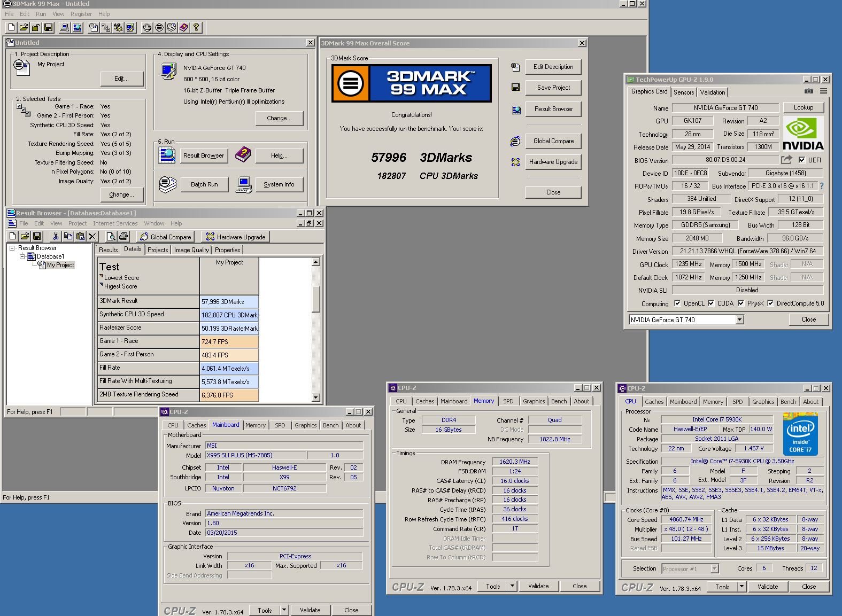Click the floppy Save icon in 3DMark main toolbar
Viewport: 842px width, 616px height.
point(48,27)
